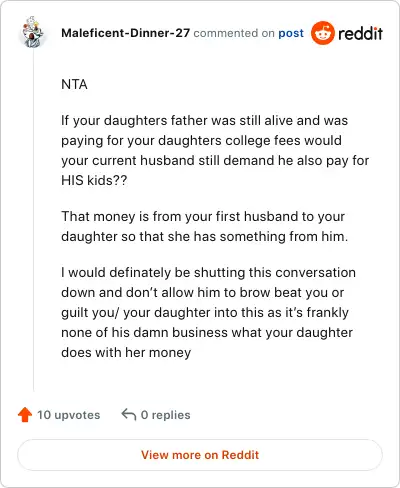Click the commenter's avatar image
The width and height of the screenshot is (400, 488).
click(32, 32)
